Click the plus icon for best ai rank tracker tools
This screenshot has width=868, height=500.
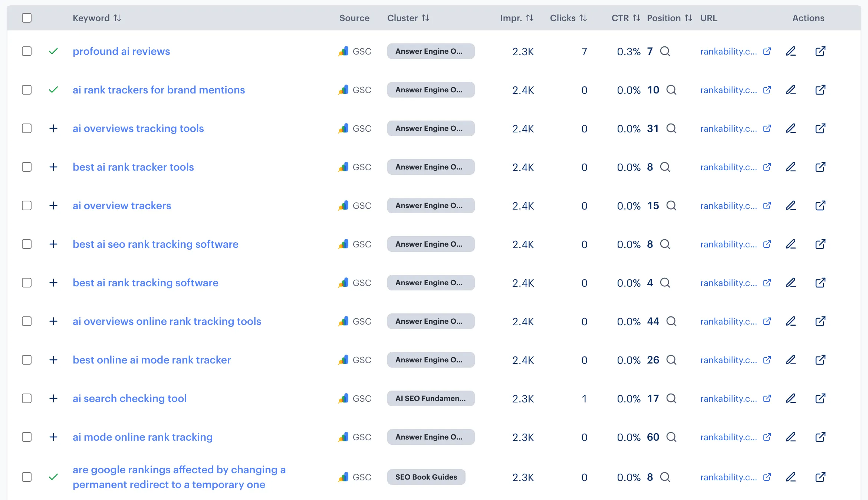click(53, 167)
